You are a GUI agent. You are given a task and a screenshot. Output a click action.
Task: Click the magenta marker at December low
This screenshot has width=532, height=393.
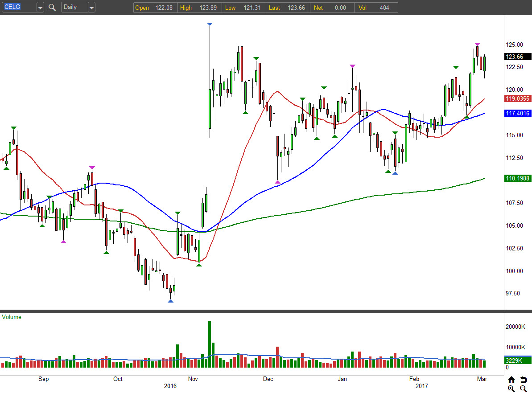pyautogui.click(x=277, y=182)
